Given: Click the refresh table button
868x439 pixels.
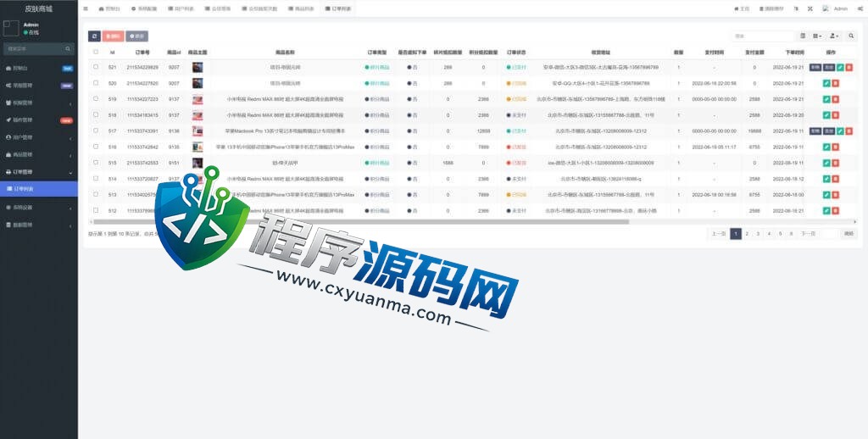Looking at the screenshot, I should tap(94, 36).
